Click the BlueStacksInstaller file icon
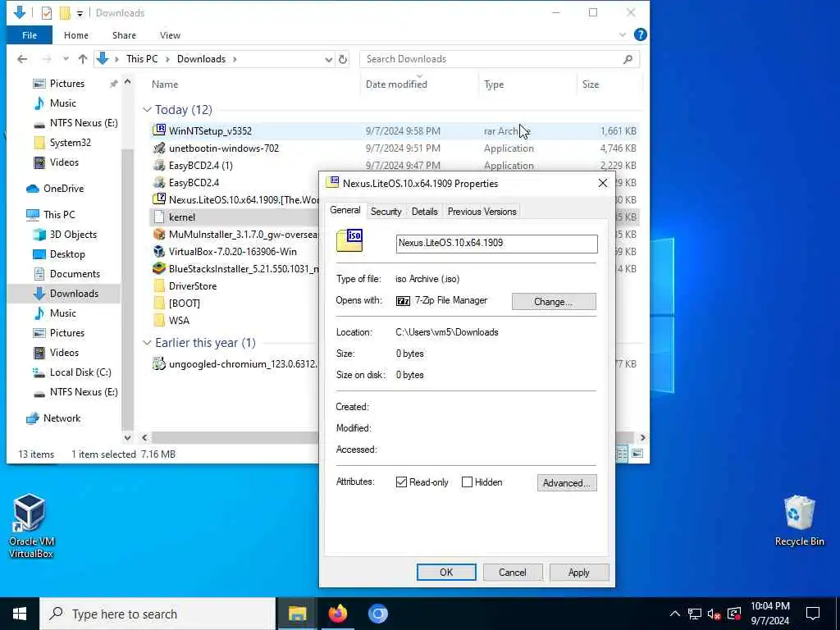 (159, 268)
